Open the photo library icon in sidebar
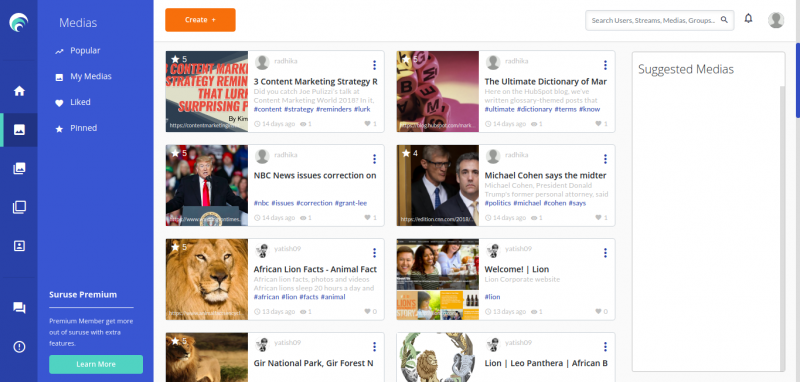The height and width of the screenshot is (382, 800). point(19,168)
